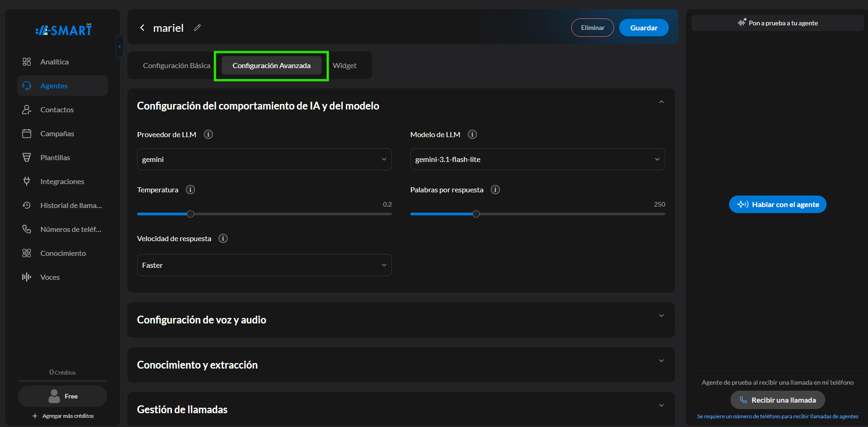
Task: Click the 0 Créditos label
Action: 63,372
